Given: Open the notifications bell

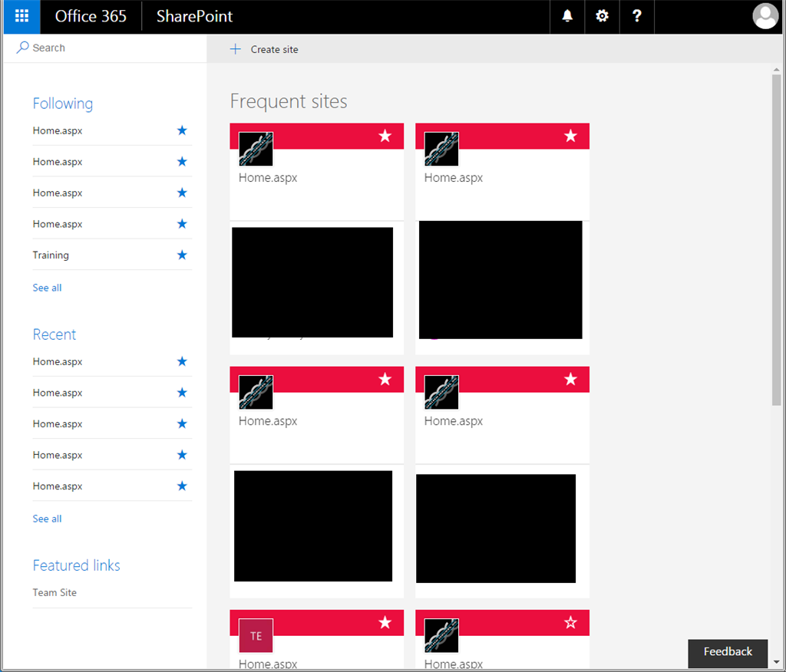Looking at the screenshot, I should (x=567, y=16).
